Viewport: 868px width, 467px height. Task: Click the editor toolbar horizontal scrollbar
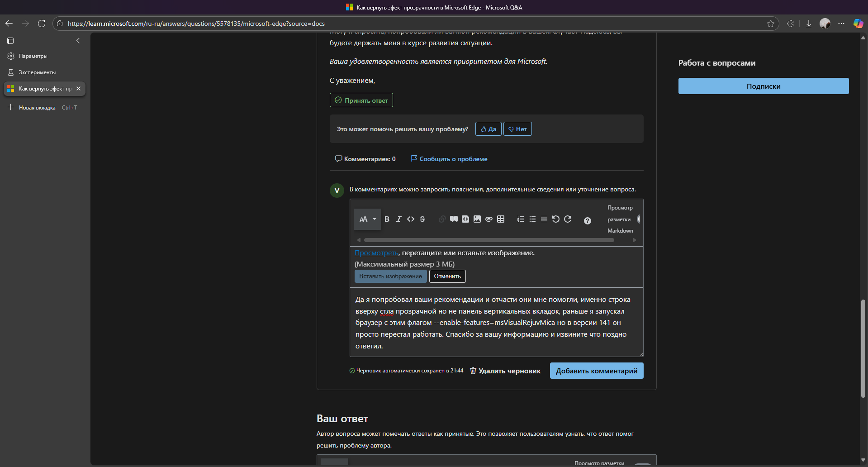point(489,240)
